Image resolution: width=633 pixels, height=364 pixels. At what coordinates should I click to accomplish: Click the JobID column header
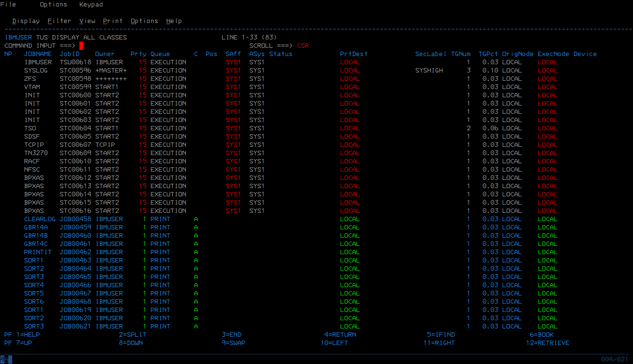[69, 54]
